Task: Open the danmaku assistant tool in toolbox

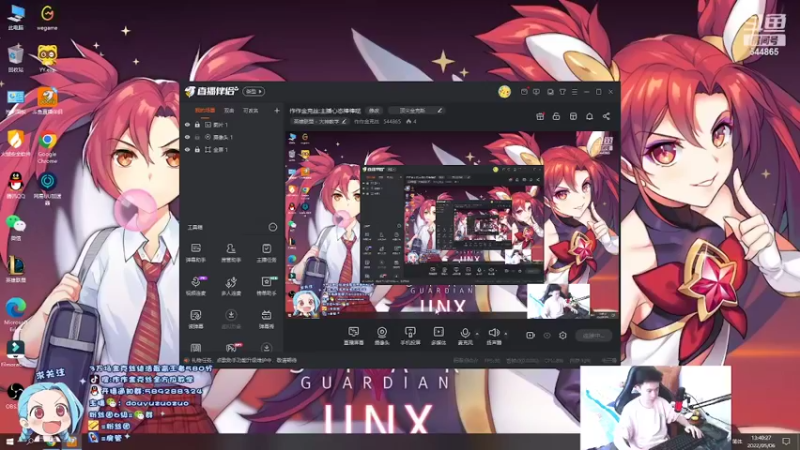Action: pyautogui.click(x=195, y=253)
